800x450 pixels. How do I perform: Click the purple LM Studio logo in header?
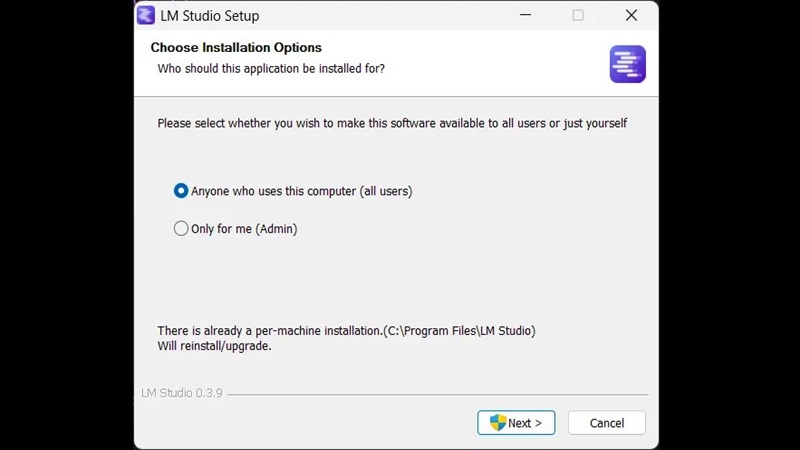click(x=627, y=64)
